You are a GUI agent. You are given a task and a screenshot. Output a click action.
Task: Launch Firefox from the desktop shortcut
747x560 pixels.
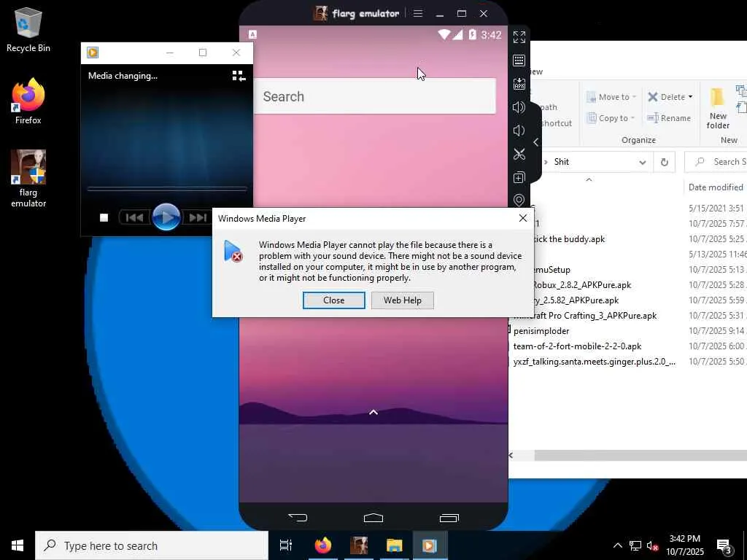tap(28, 101)
